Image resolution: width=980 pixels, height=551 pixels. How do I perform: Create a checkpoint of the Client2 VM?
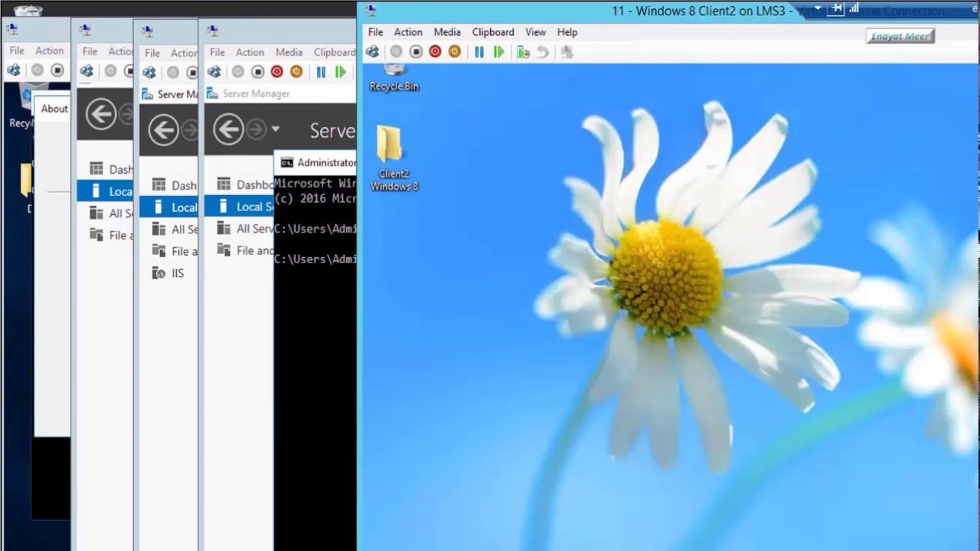pyautogui.click(x=523, y=52)
